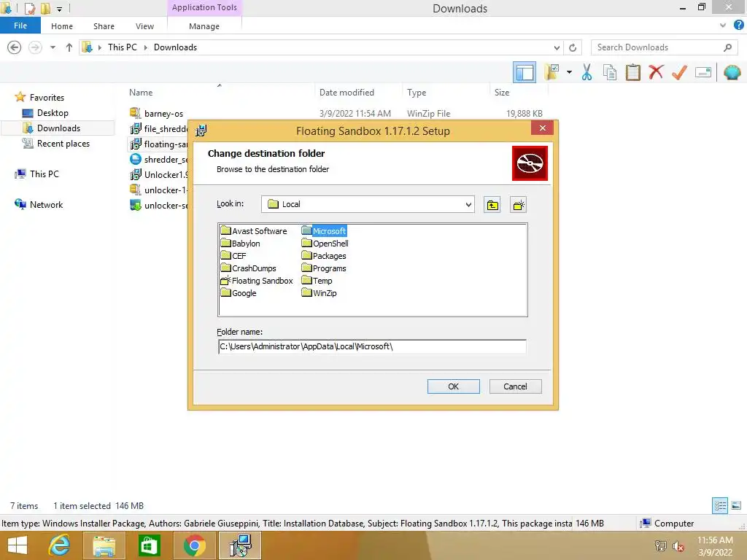
Task: Select the Google folder
Action: (239, 293)
